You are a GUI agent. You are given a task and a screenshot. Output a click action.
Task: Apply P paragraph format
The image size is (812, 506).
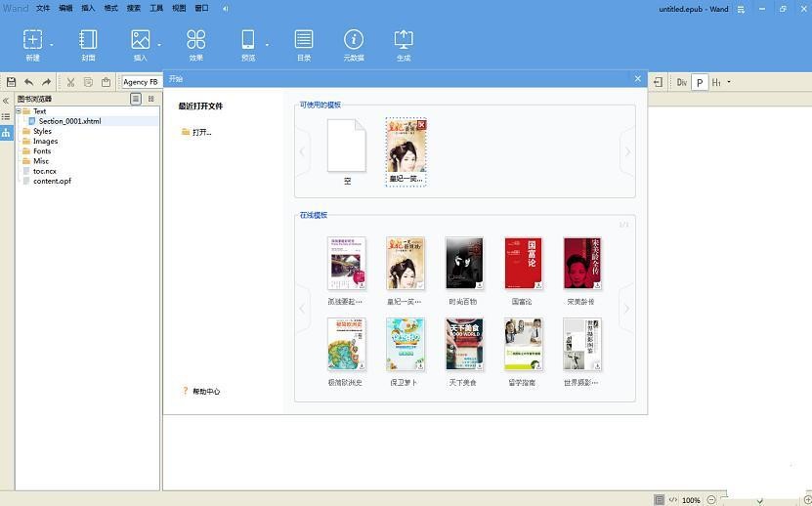pyautogui.click(x=700, y=83)
